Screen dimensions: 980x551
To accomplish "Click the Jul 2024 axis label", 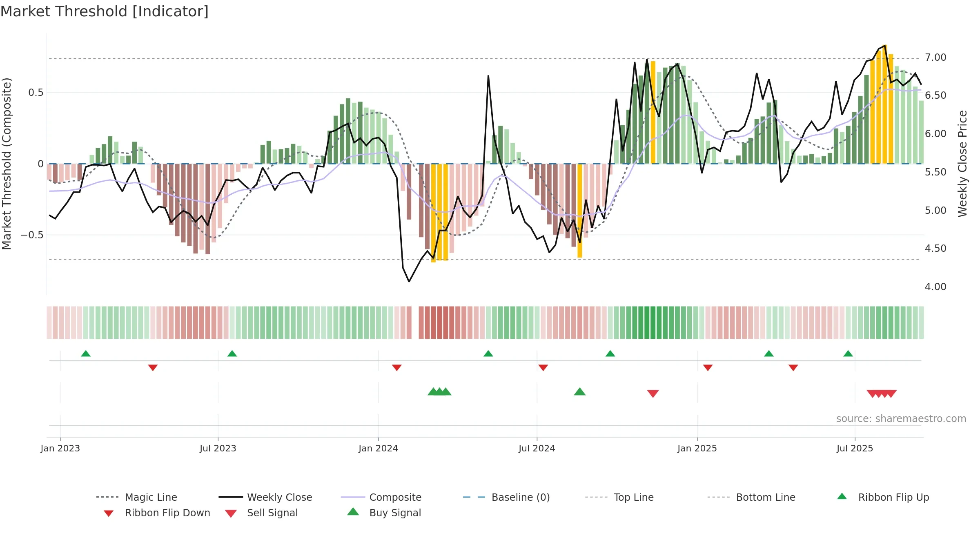I will (x=537, y=449).
